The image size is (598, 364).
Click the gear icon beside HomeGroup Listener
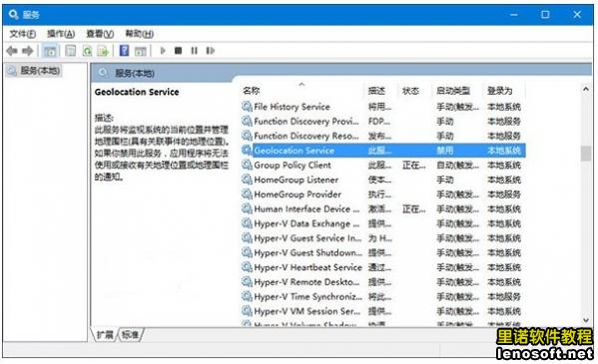point(248,180)
